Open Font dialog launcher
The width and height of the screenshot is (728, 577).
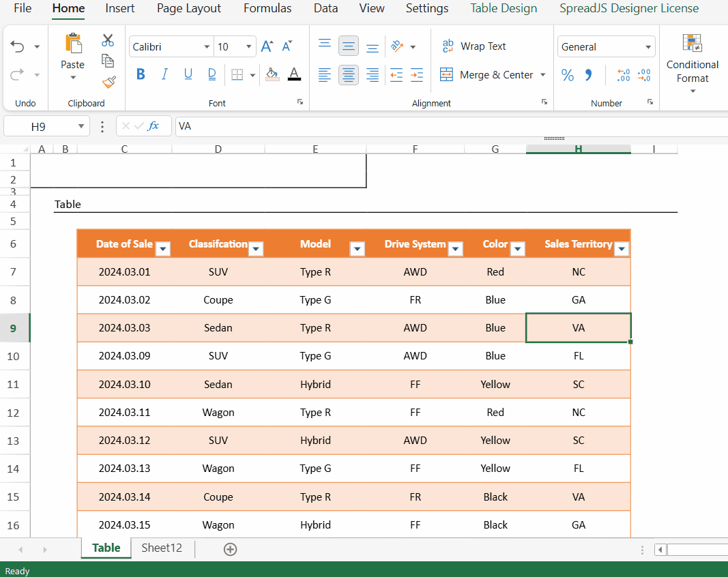coord(300,102)
